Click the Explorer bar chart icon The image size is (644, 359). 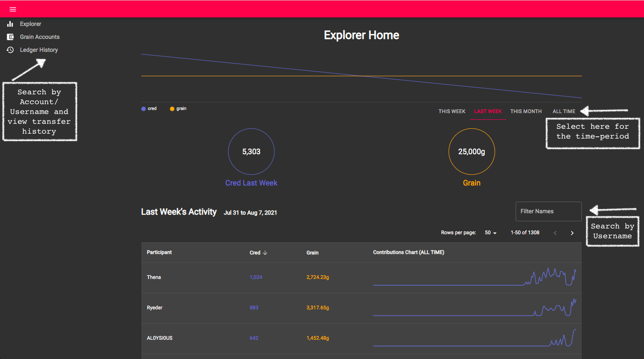point(10,24)
